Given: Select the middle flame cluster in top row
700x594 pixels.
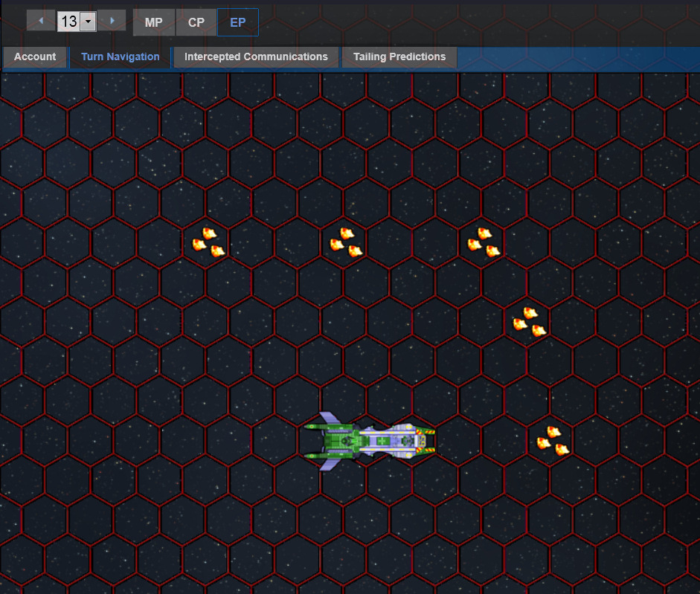Looking at the screenshot, I should click(x=346, y=242).
